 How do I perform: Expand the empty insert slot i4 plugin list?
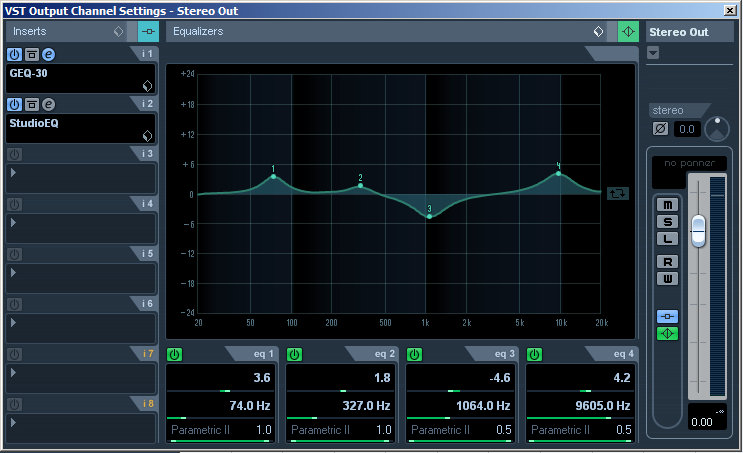[13, 223]
